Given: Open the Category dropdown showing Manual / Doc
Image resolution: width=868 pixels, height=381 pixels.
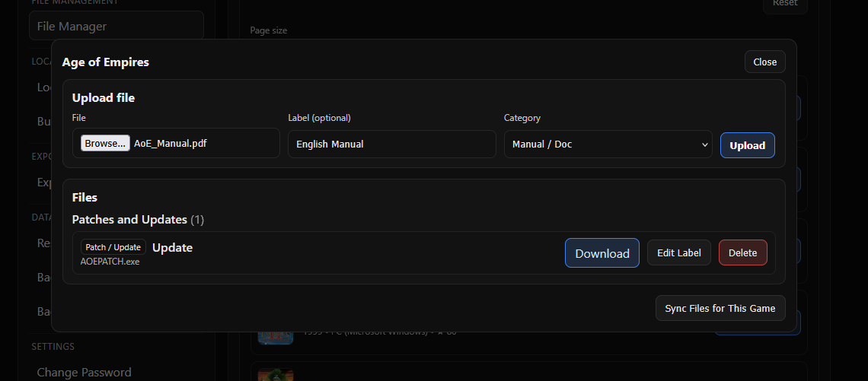Looking at the screenshot, I should tap(608, 144).
